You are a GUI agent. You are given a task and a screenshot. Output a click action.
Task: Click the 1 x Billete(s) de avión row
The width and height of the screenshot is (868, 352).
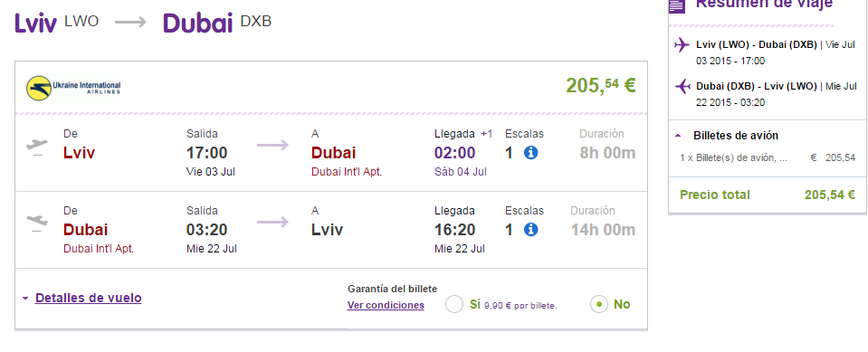click(x=768, y=157)
